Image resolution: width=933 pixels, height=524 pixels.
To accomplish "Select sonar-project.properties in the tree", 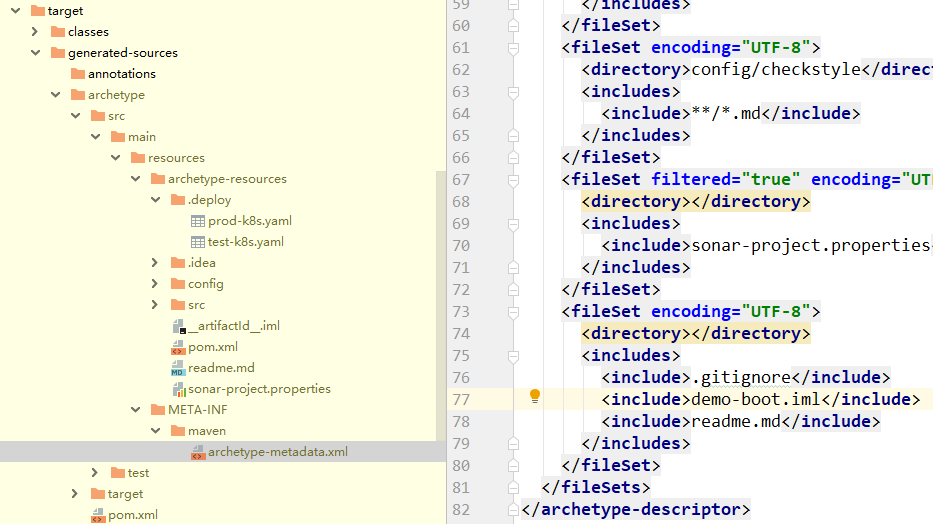I will click(259, 389).
